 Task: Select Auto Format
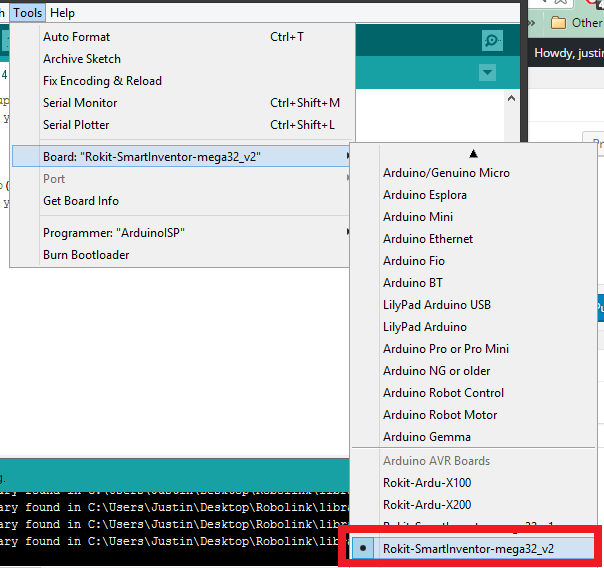click(181, 37)
